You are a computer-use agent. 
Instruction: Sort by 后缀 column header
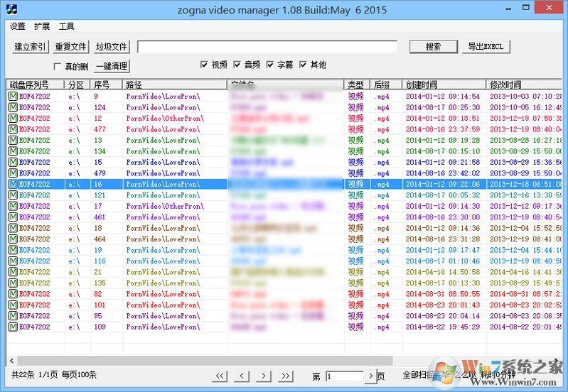[x=386, y=85]
